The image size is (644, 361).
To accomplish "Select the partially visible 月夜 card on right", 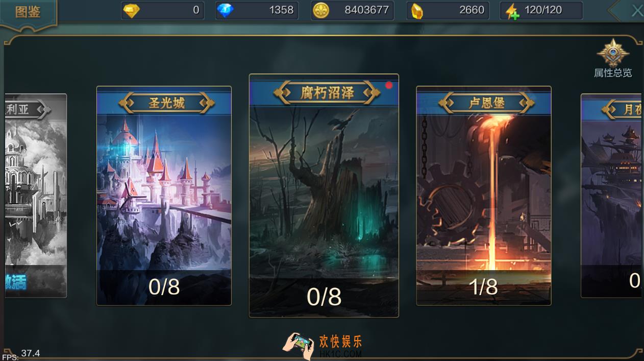I will coord(611,196).
